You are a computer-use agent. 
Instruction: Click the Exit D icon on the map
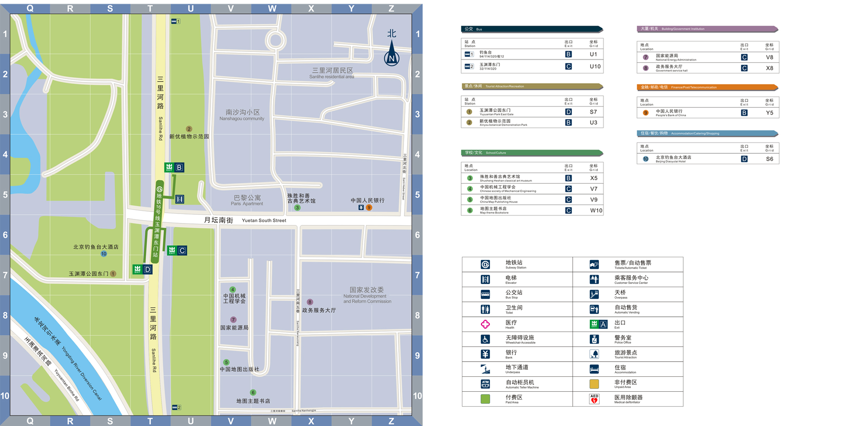pyautogui.click(x=142, y=269)
